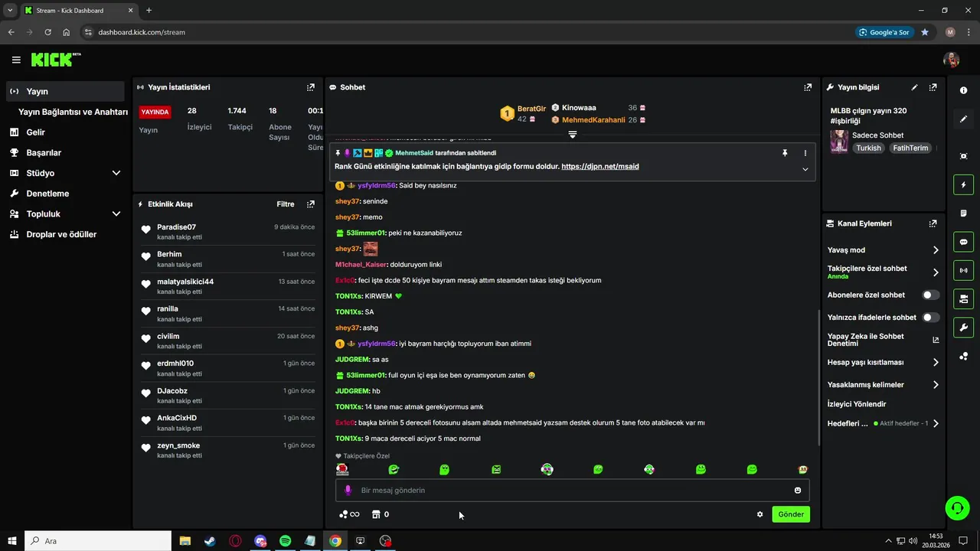The width and height of the screenshot is (980, 551).
Task: Open chat settings gear next to Gönder
Action: (x=759, y=514)
